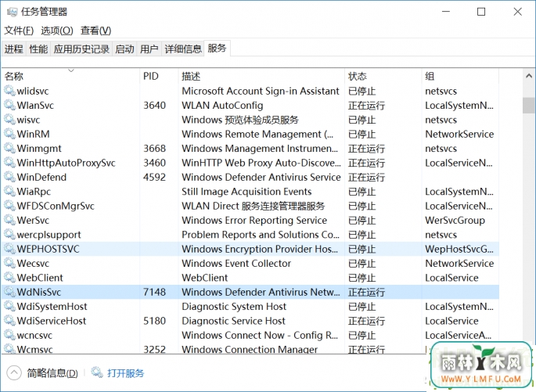Click the Windows Event Collector description
This screenshot has height=392, width=536.
tap(236, 263)
